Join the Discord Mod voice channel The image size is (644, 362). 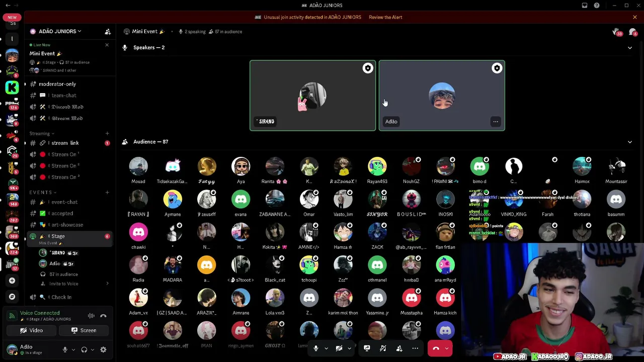tap(69, 107)
